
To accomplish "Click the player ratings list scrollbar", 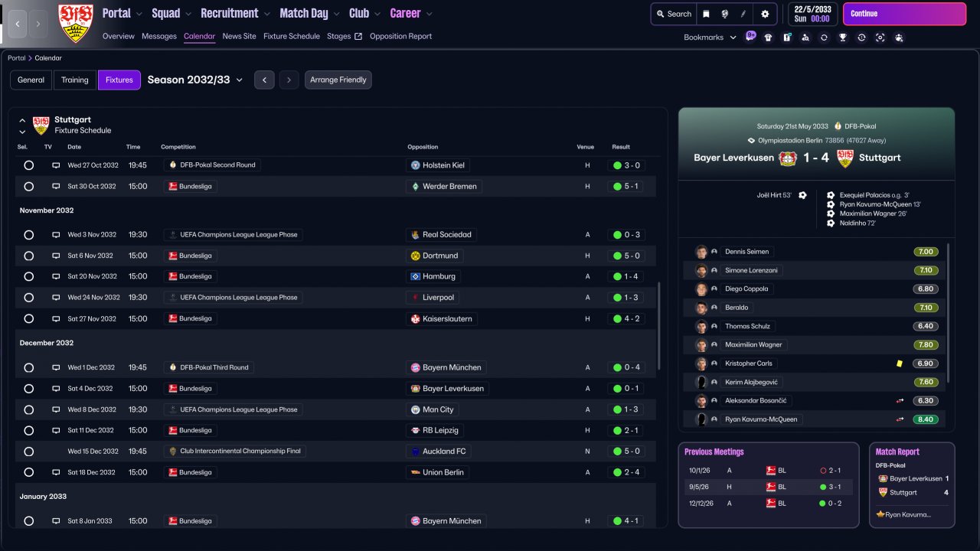I will pos(949,312).
